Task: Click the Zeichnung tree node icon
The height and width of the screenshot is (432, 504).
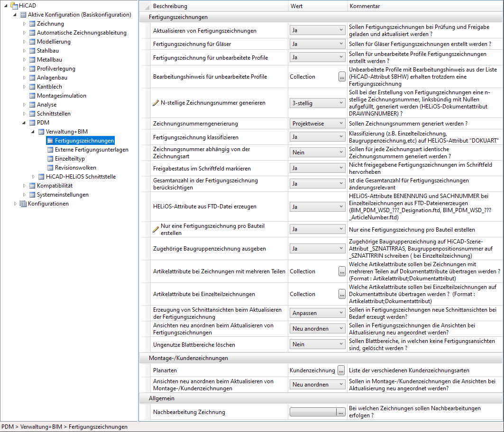Action: pyautogui.click(x=32, y=23)
